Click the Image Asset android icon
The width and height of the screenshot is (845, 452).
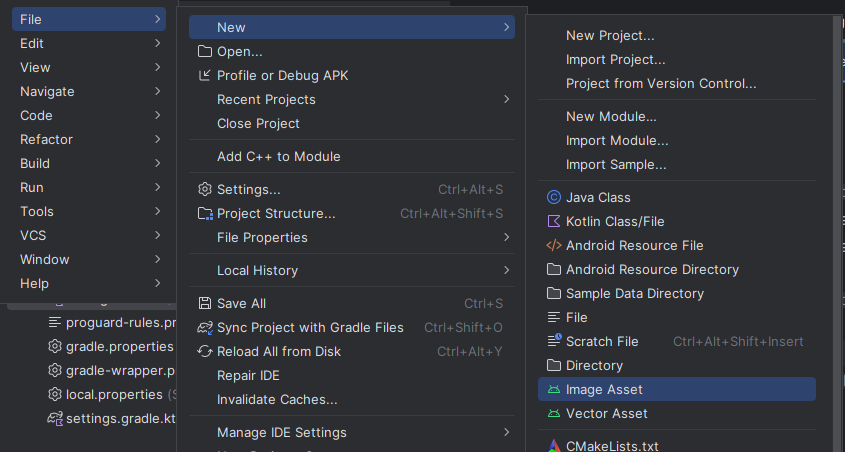coord(553,389)
